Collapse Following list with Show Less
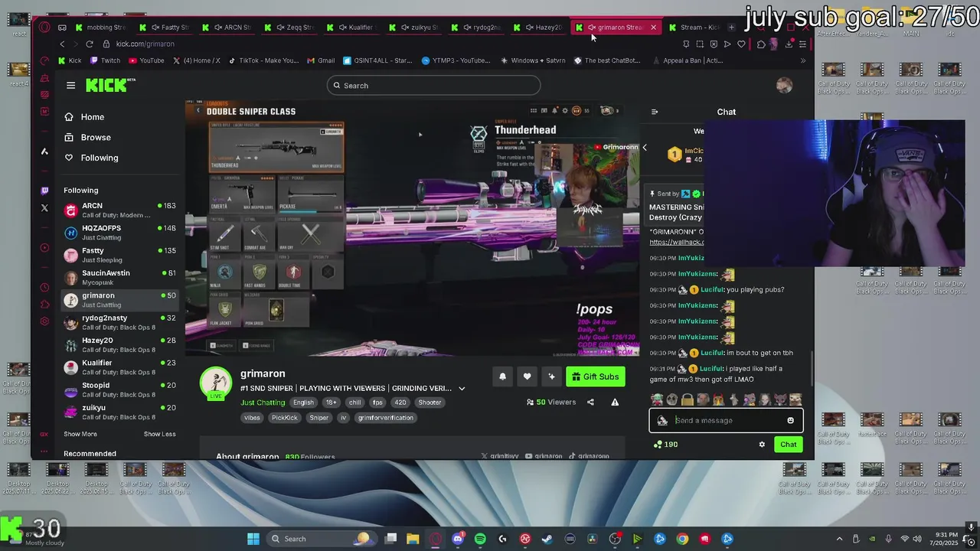This screenshot has height=551, width=980. point(160,434)
